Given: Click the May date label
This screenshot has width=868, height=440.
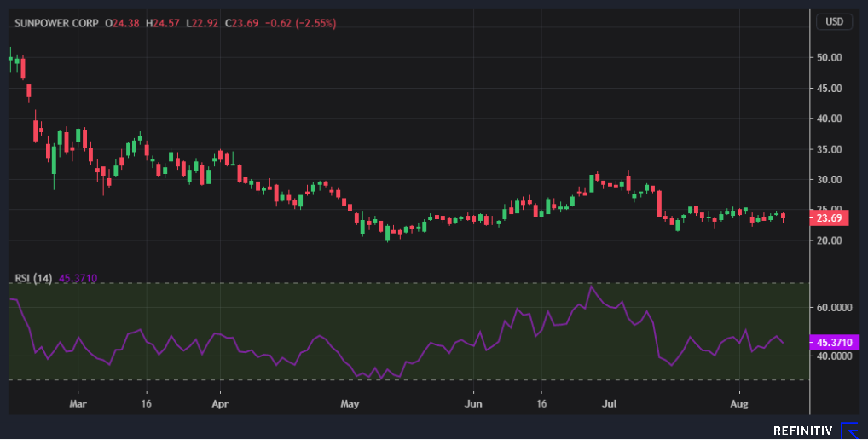Looking at the screenshot, I should click(x=350, y=404).
